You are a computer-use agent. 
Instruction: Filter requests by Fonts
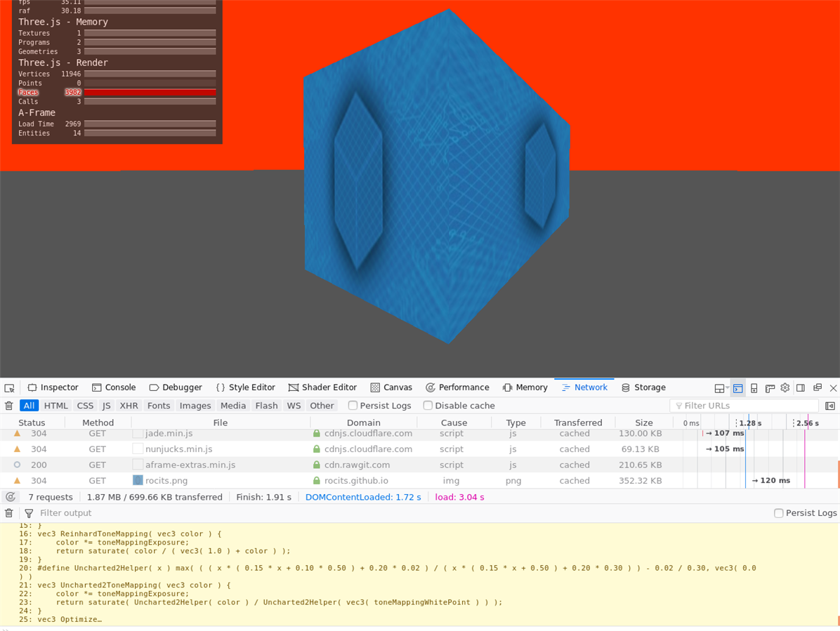tap(159, 406)
